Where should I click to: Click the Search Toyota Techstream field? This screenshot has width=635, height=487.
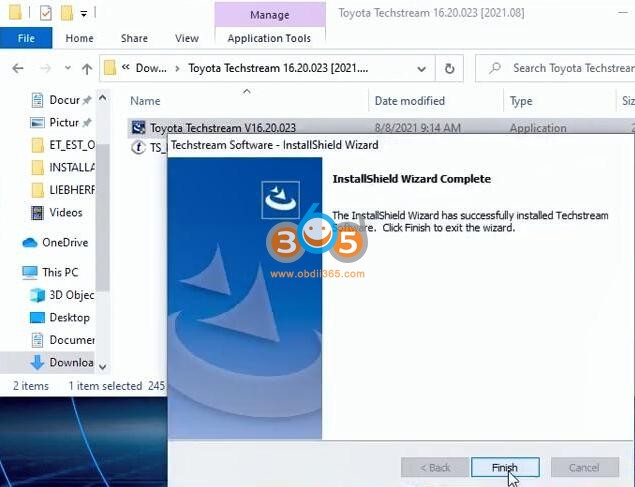555,68
